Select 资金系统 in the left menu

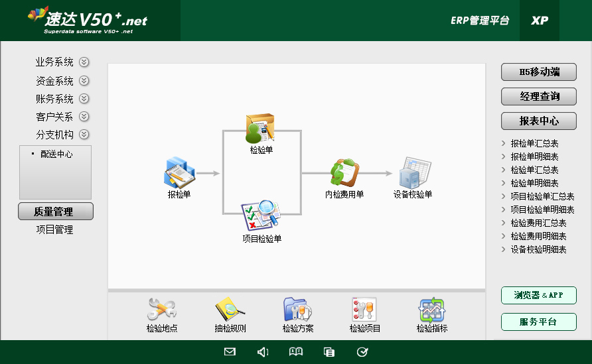[x=54, y=80]
